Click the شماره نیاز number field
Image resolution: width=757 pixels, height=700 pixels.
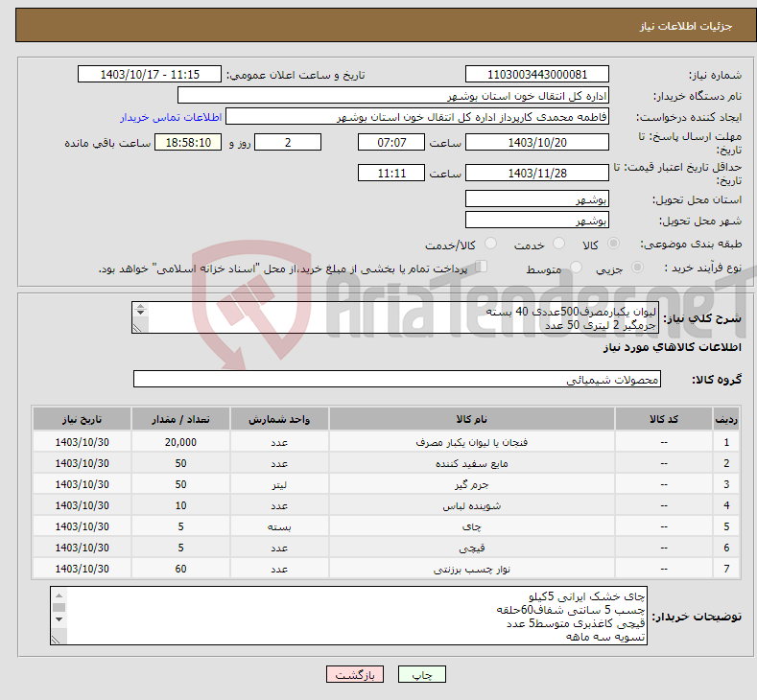pyautogui.click(x=537, y=74)
